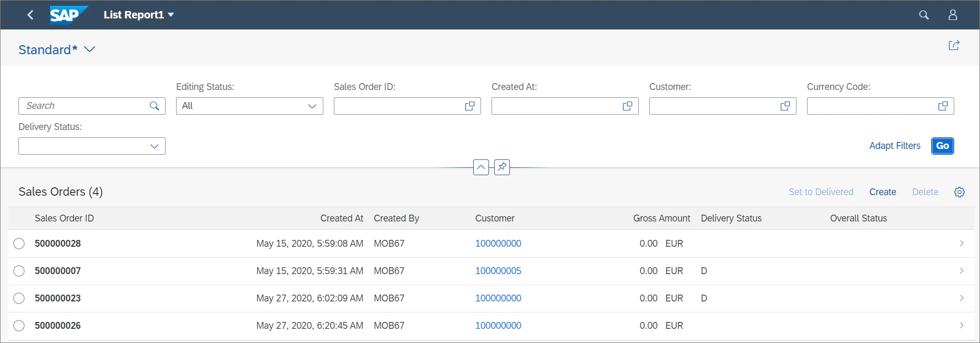The height and width of the screenshot is (343, 980).
Task: Click the Sales Order ID column header
Action: tap(64, 218)
